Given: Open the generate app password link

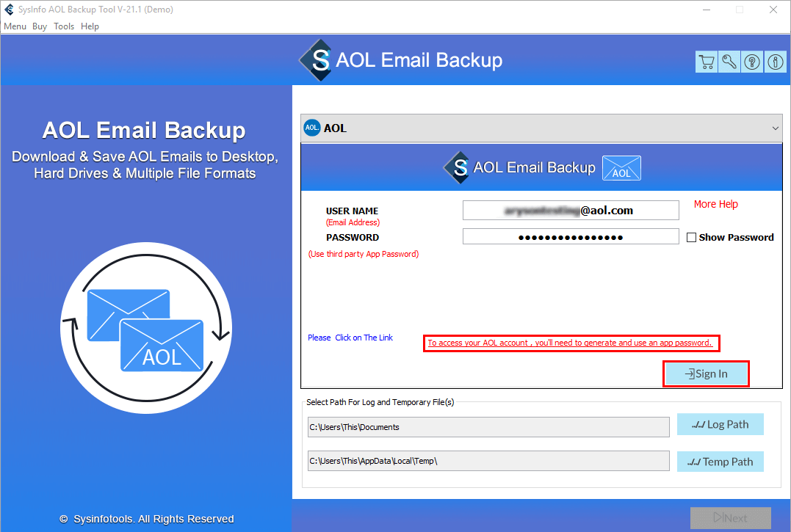Looking at the screenshot, I should tap(569, 343).
